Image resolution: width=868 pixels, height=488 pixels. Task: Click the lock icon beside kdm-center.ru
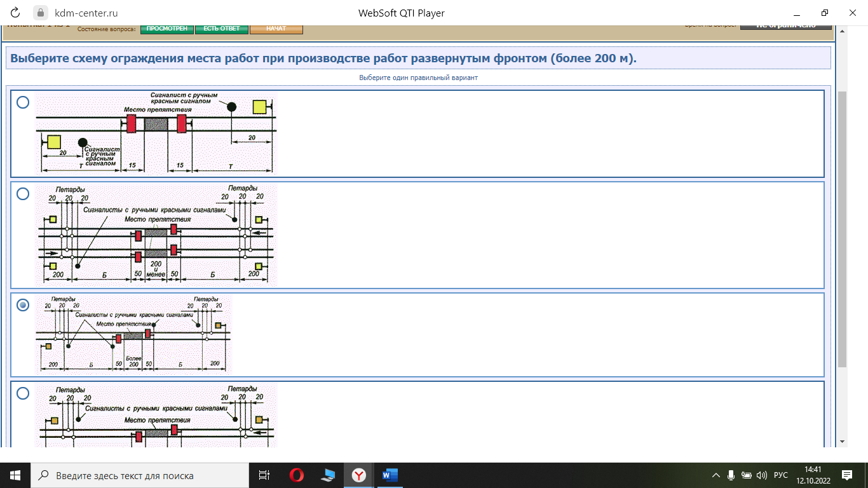pyautogui.click(x=41, y=13)
